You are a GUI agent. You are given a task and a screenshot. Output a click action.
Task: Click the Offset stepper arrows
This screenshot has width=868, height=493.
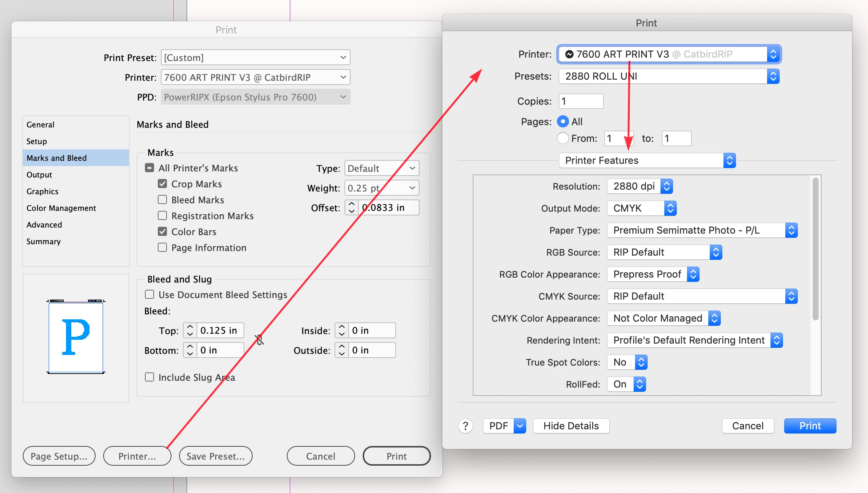coord(352,207)
